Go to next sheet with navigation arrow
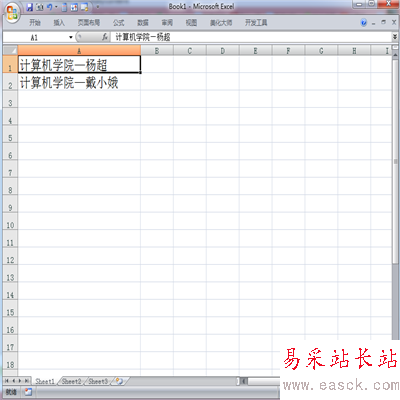 (20, 381)
